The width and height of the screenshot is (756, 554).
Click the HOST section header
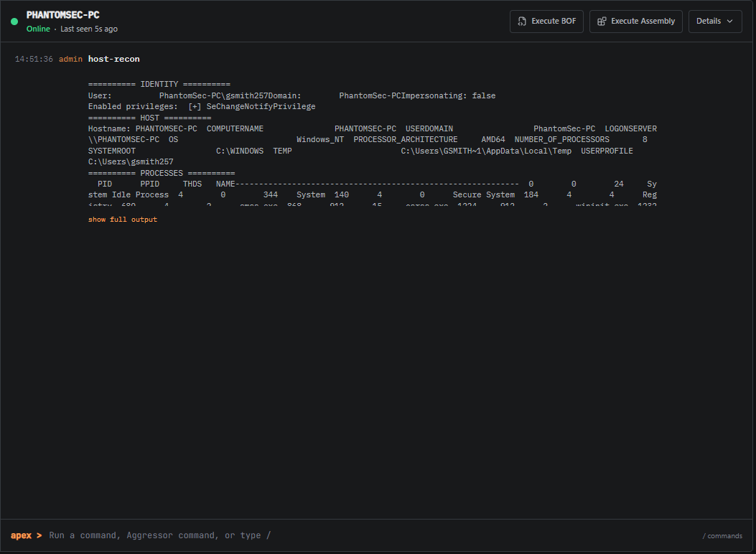[x=149, y=118]
